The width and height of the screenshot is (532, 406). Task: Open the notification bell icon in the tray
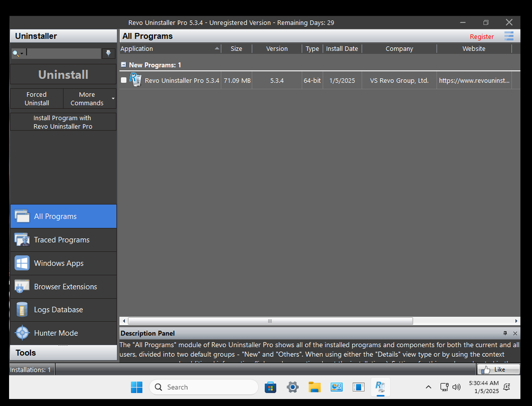coord(507,387)
